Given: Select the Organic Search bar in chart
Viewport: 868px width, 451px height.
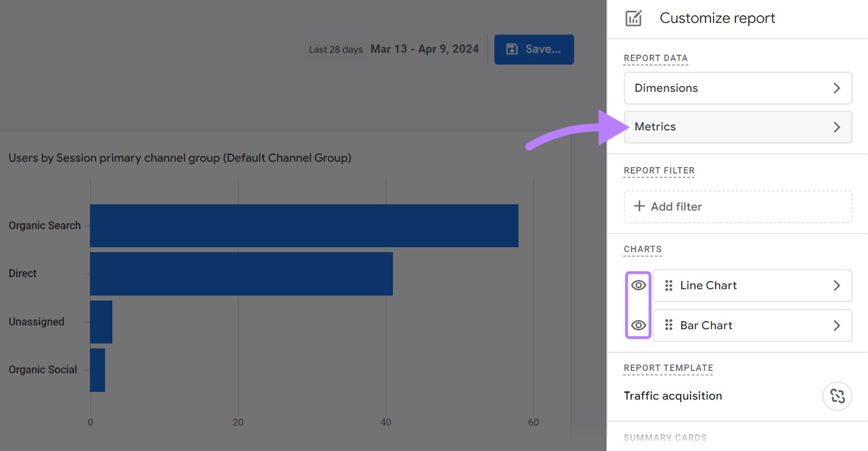Looking at the screenshot, I should pos(304,225).
